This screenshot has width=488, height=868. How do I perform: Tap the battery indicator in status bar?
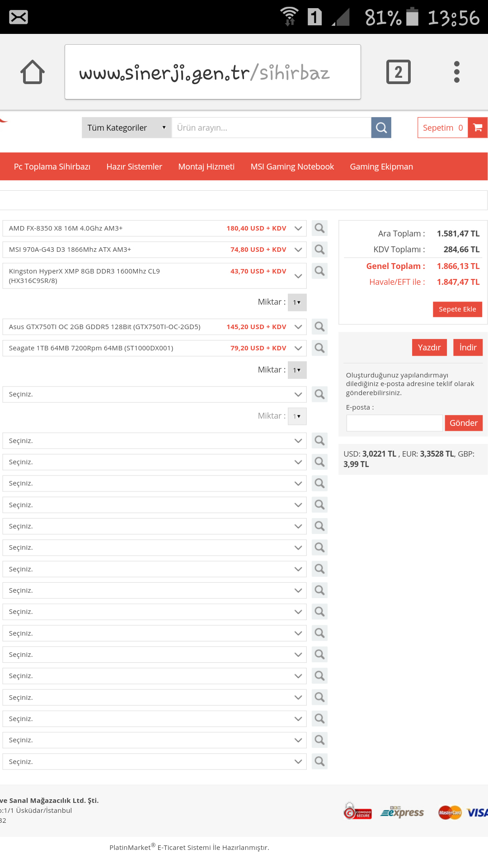click(x=412, y=17)
